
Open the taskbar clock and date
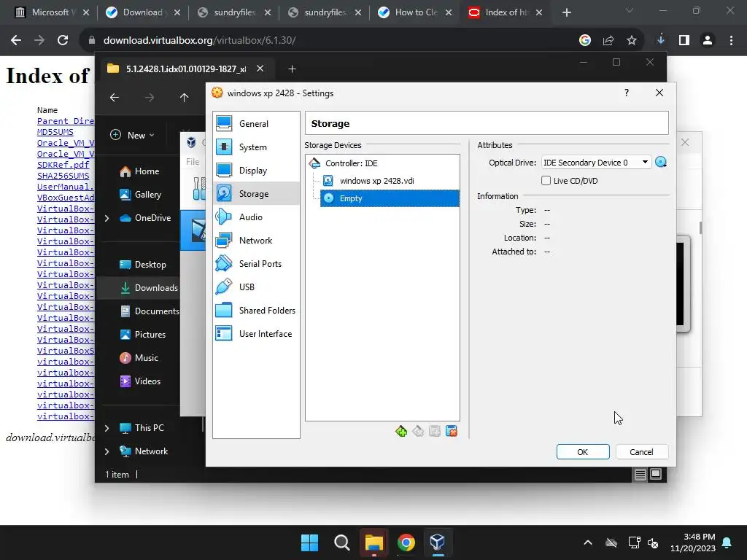[693, 542]
